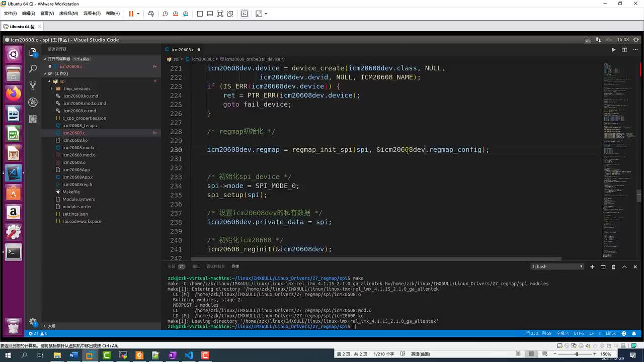
Task: Click the LF line ending status item
Action: click(x=592, y=333)
